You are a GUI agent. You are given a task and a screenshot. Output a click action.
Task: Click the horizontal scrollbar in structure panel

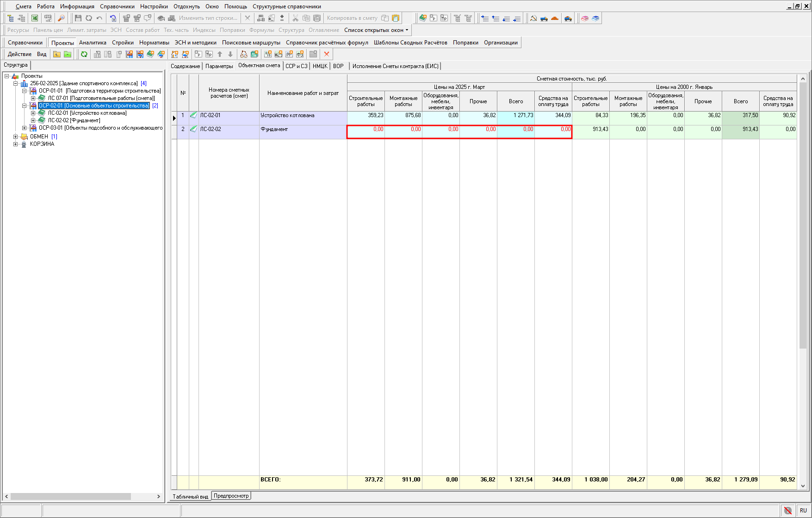pos(70,496)
